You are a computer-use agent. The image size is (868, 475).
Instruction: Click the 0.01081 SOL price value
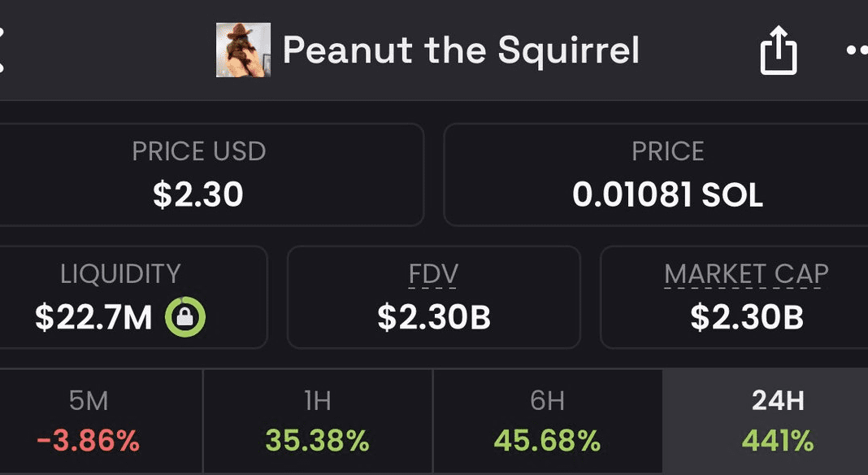667,195
